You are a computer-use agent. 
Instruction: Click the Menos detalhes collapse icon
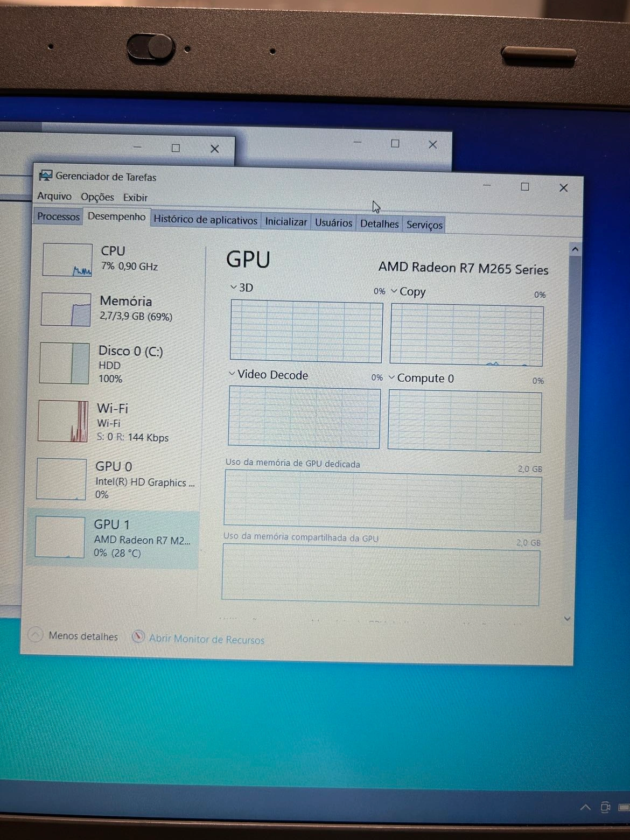pyautogui.click(x=35, y=635)
